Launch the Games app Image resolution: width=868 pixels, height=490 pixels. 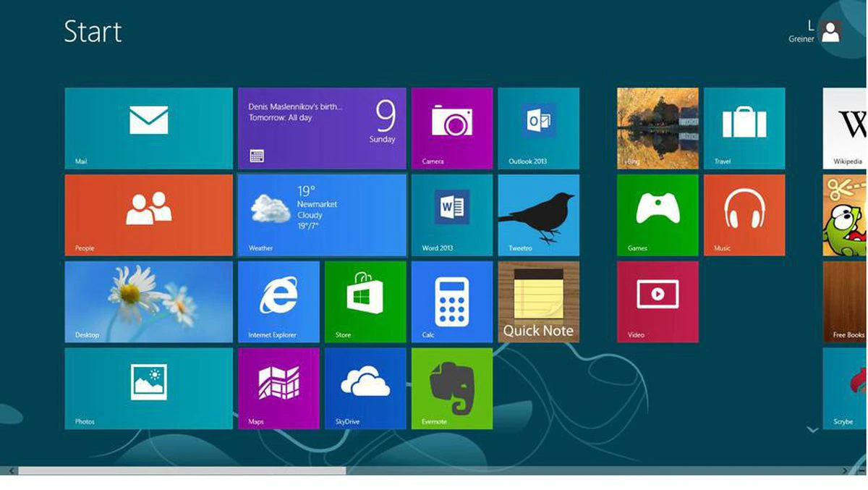pyautogui.click(x=658, y=214)
